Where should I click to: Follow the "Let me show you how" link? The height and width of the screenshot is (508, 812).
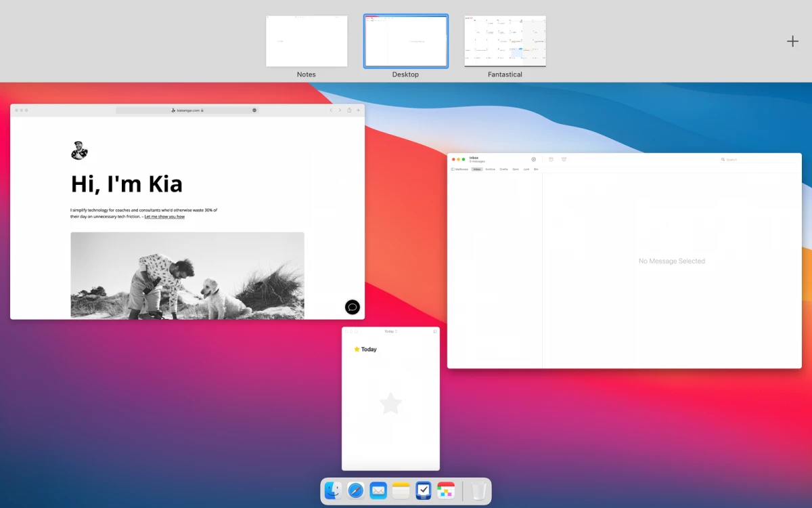(x=164, y=217)
